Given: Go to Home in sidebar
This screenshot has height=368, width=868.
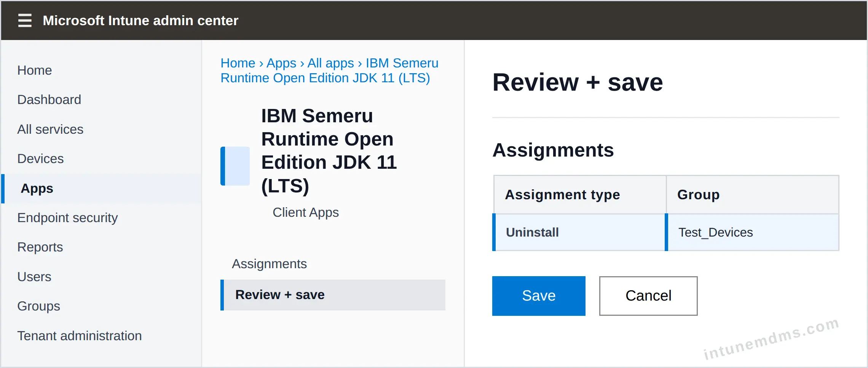Looking at the screenshot, I should coord(35,70).
